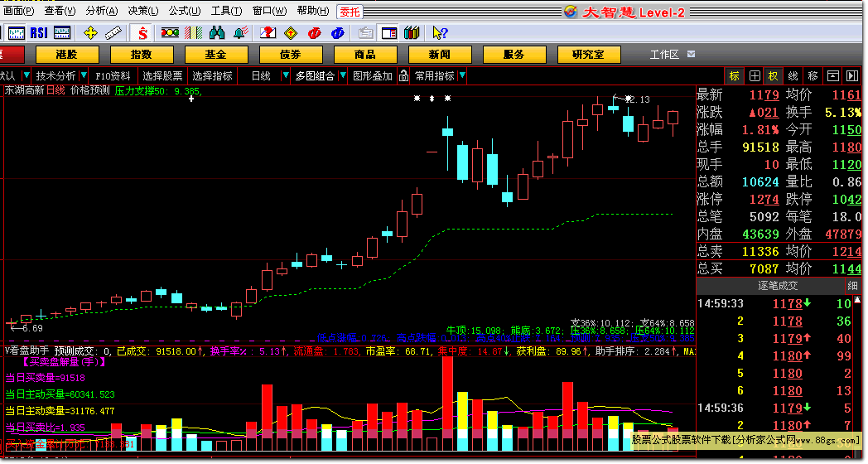
Task: Click the transaction list scrollbar up arrow
Action: (859, 300)
